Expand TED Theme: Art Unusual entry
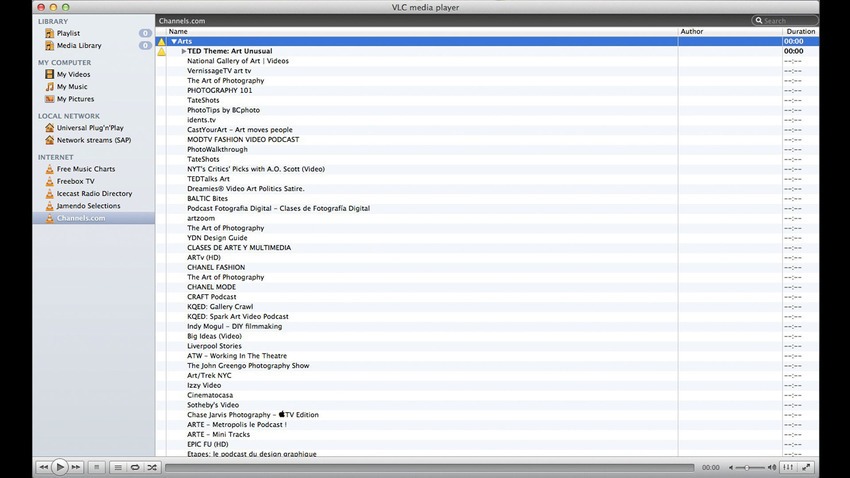The image size is (850, 478). [184, 51]
